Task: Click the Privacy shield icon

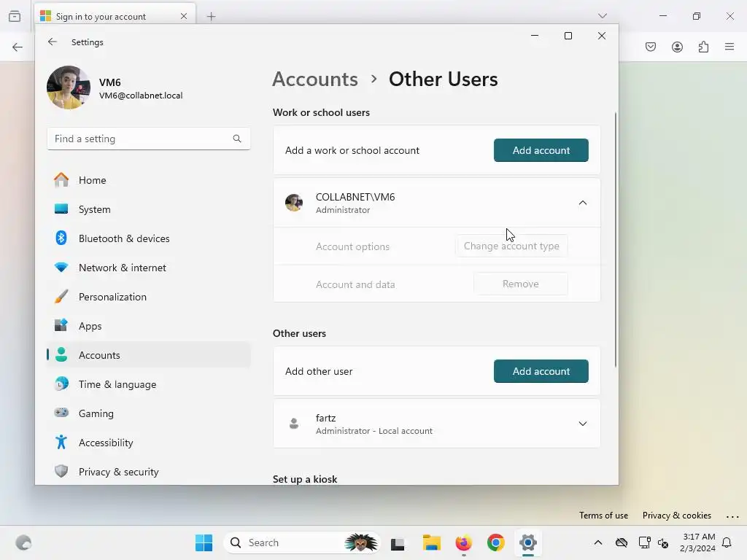Action: [x=61, y=471]
